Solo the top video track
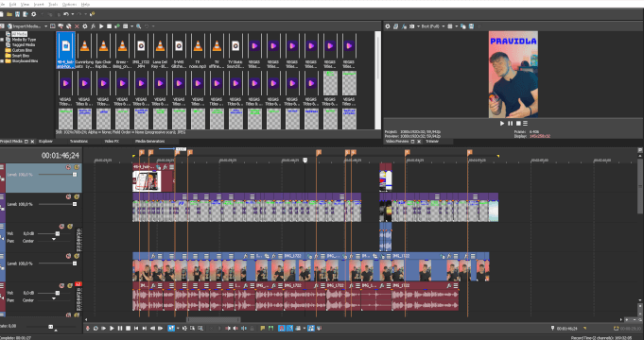 [77, 167]
